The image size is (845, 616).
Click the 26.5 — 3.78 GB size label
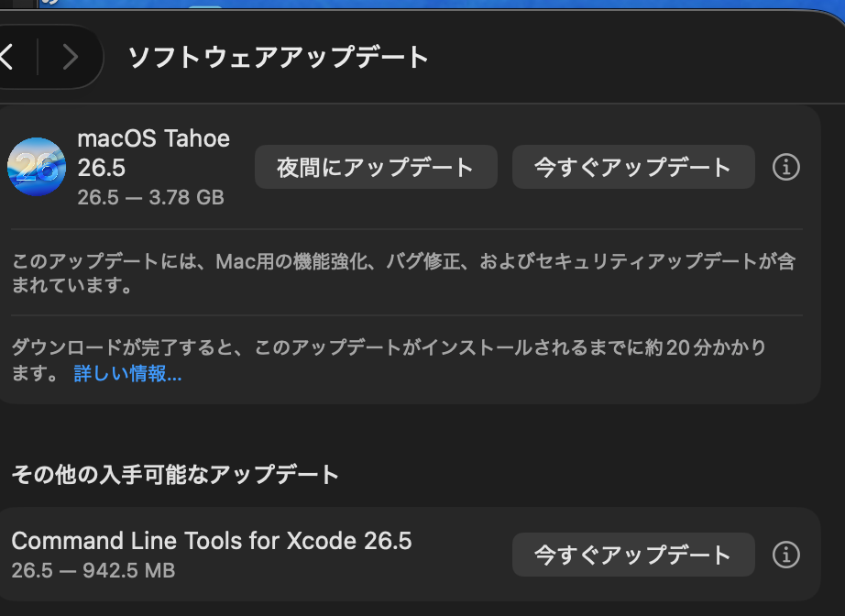click(150, 197)
